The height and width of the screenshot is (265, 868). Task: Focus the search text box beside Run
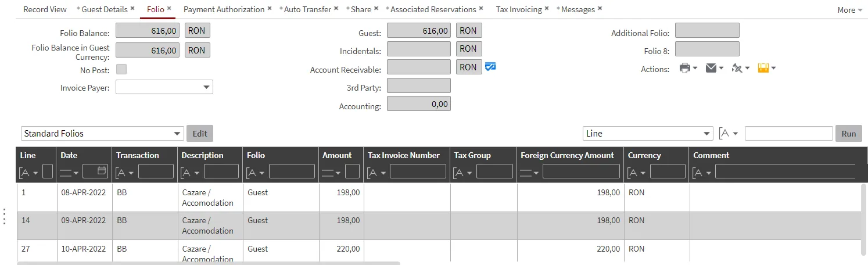788,134
